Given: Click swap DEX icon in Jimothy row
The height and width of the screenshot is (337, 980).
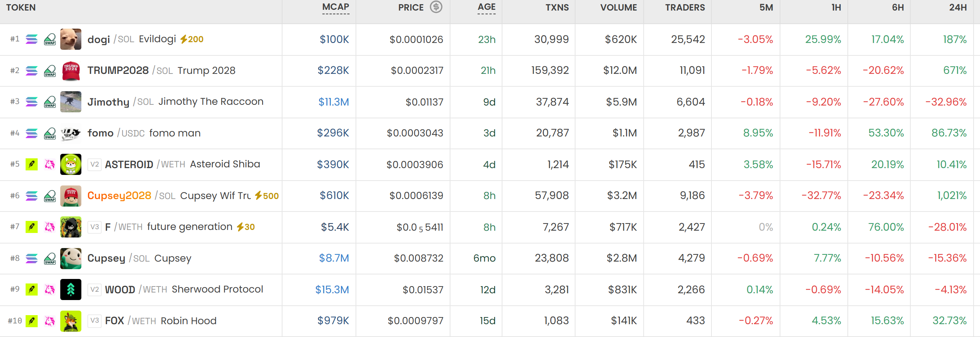Looking at the screenshot, I should click(x=50, y=102).
